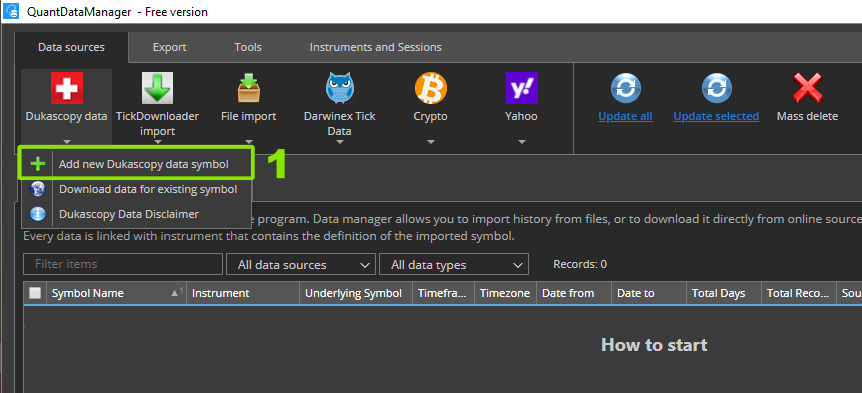Image resolution: width=862 pixels, height=393 pixels.
Task: Sort by Underlying Symbol column header
Action: (x=356, y=293)
